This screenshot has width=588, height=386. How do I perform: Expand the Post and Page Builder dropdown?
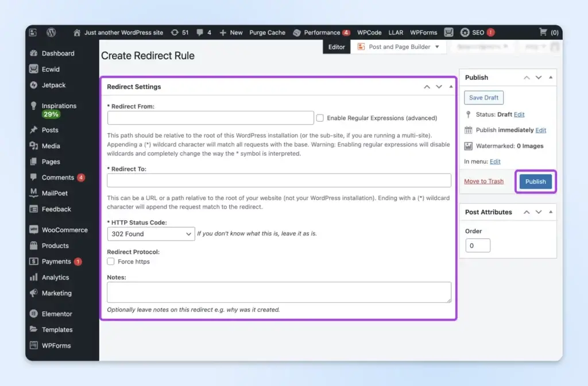[437, 47]
